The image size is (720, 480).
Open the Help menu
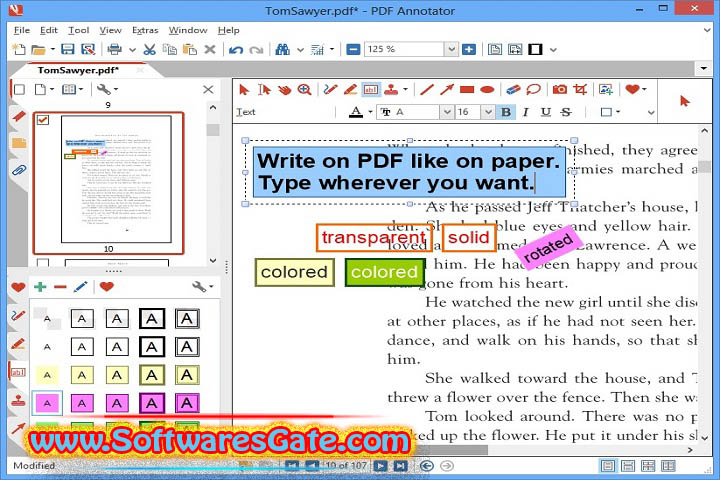click(x=228, y=30)
